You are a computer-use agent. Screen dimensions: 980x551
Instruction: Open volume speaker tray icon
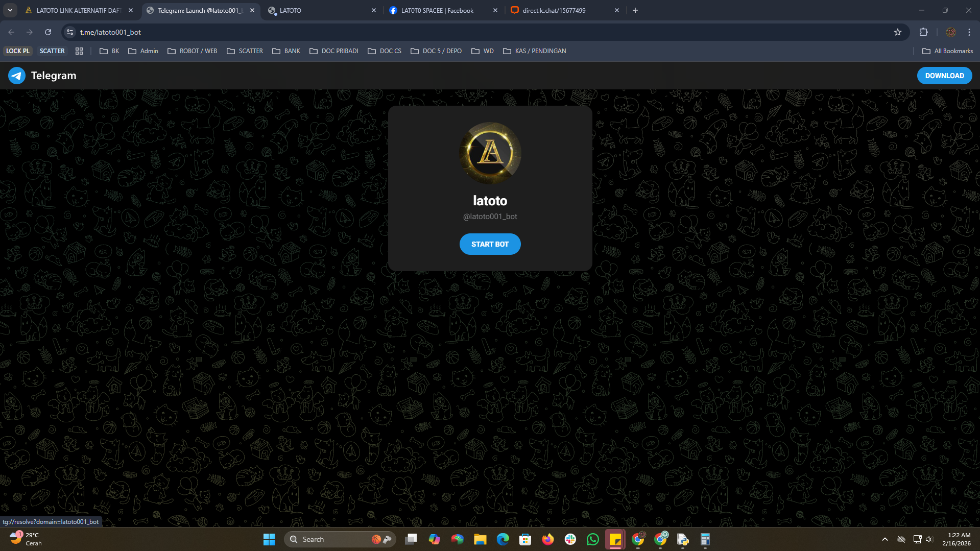click(x=929, y=539)
